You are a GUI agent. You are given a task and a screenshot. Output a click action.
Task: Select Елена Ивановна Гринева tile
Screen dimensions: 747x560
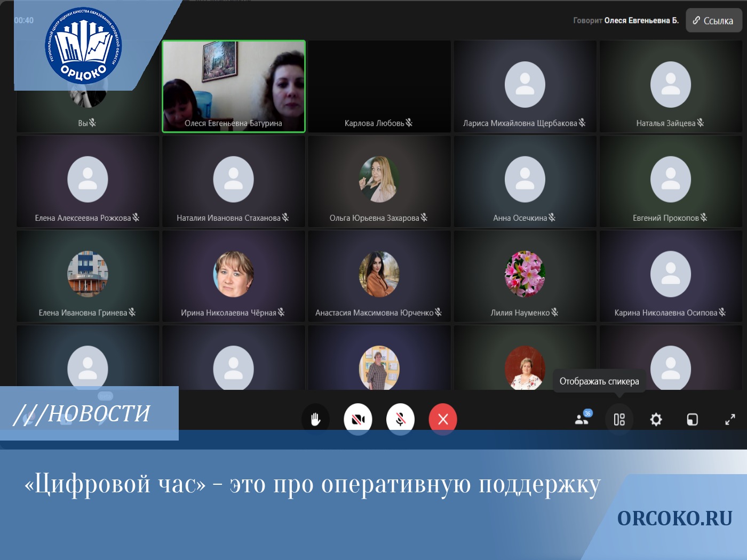click(88, 275)
